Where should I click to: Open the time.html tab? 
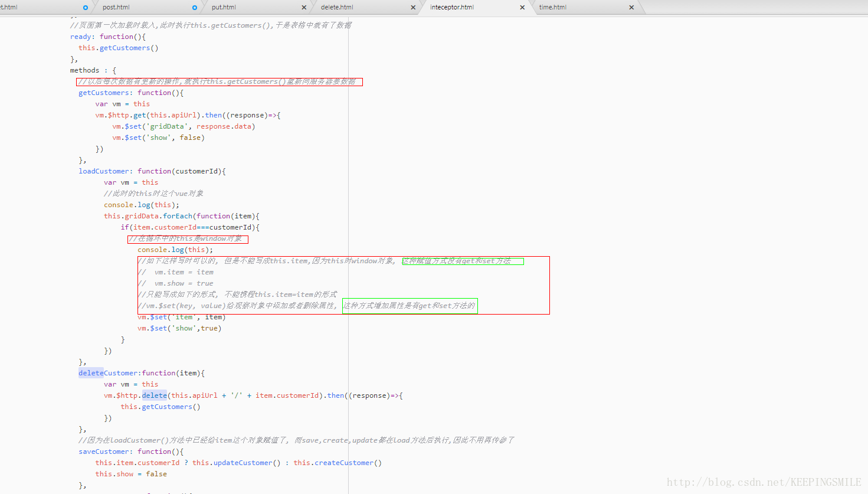(552, 7)
